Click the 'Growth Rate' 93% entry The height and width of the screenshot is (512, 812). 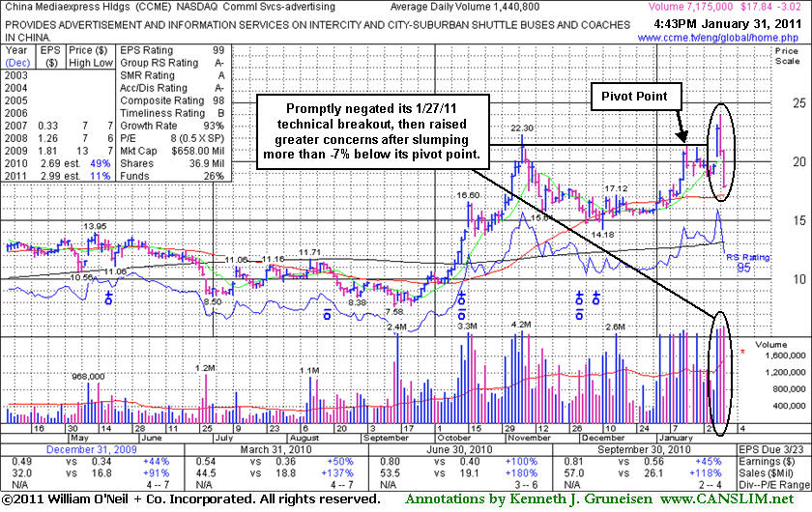tap(172, 126)
